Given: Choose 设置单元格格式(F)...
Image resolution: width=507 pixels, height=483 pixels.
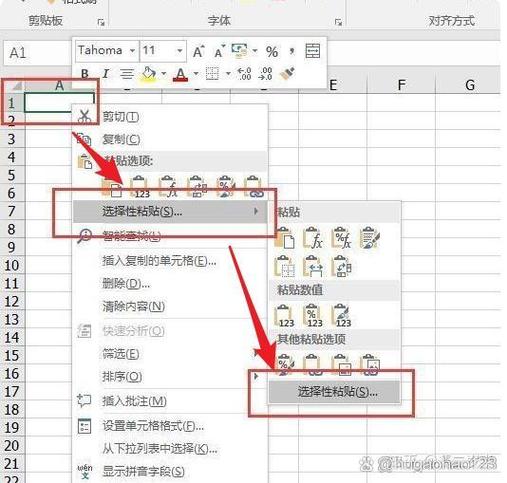Looking at the screenshot, I should (x=170, y=426).
